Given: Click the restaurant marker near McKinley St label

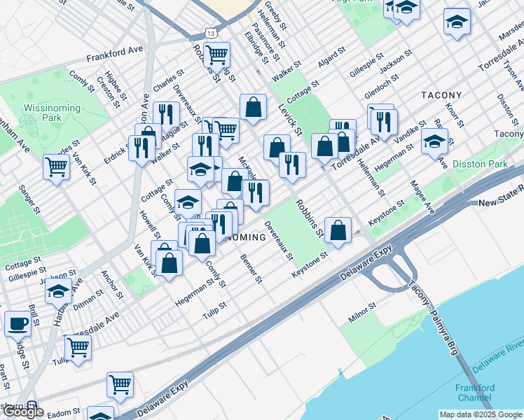Looking at the screenshot, I should pyautogui.click(x=256, y=193).
